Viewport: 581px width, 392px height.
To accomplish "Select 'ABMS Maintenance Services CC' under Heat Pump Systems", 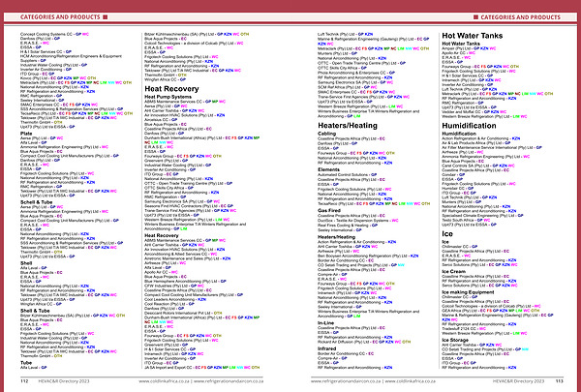I will point(173,102).
